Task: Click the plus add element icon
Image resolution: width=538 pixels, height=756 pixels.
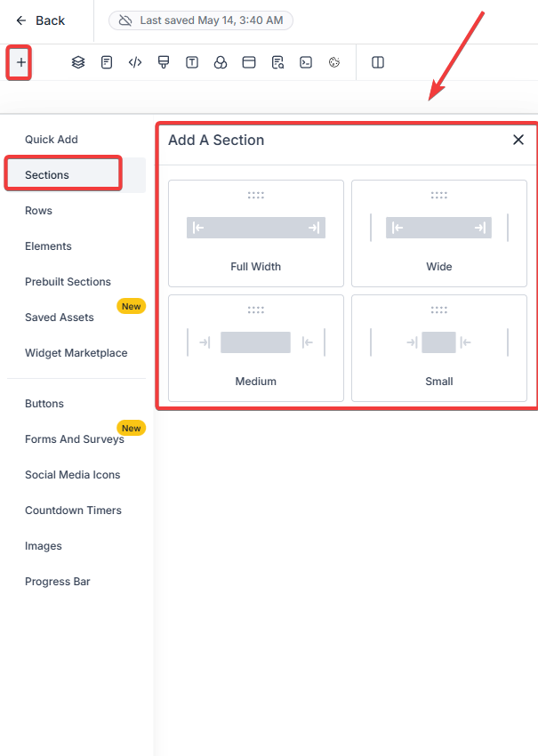Action: click(20, 62)
